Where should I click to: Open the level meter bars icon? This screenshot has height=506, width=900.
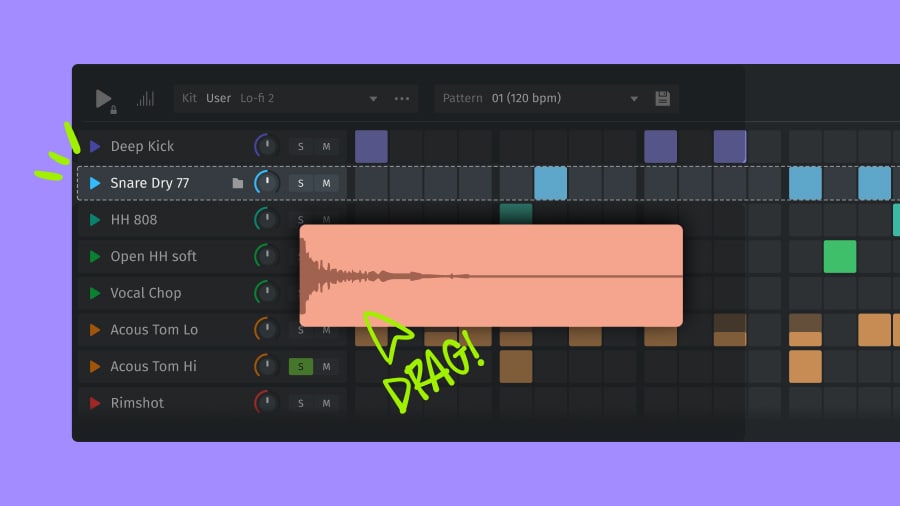click(146, 98)
